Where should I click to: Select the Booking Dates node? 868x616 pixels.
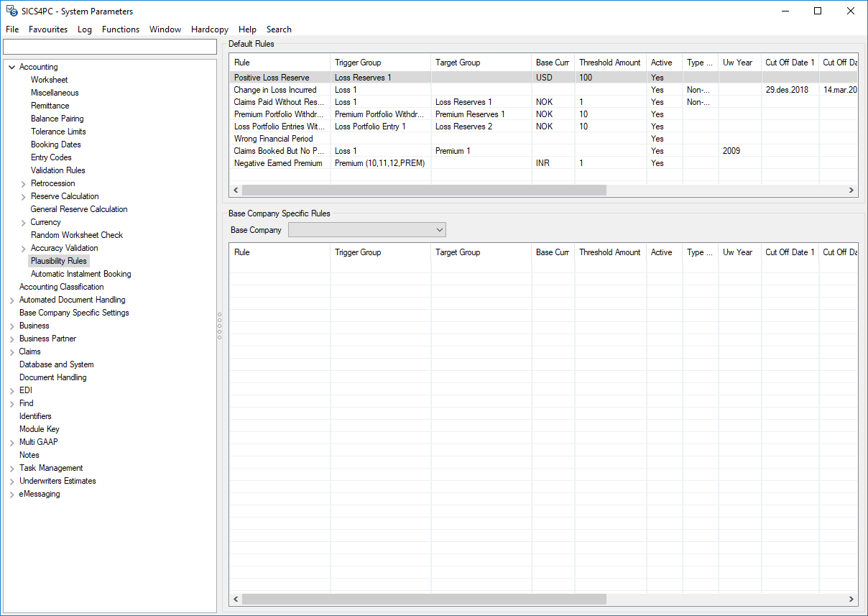[55, 144]
